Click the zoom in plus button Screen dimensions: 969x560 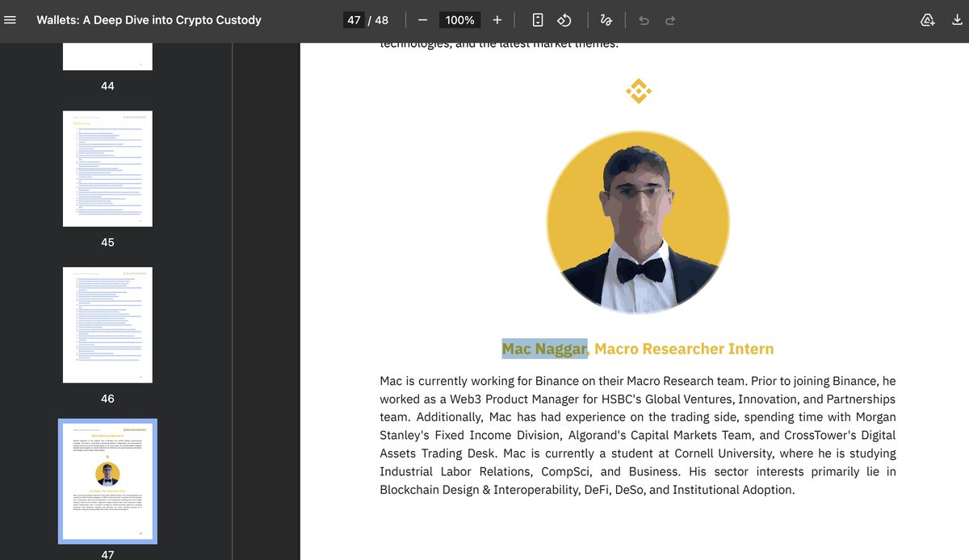497,19
